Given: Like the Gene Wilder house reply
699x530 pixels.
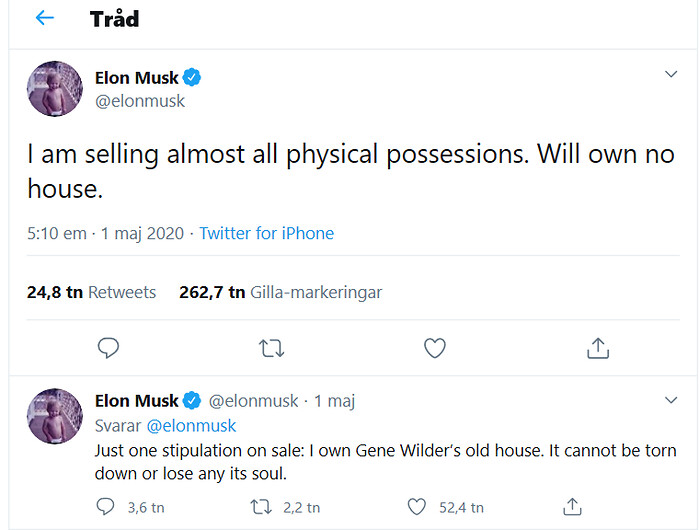Looking at the screenshot, I should click(417, 507).
